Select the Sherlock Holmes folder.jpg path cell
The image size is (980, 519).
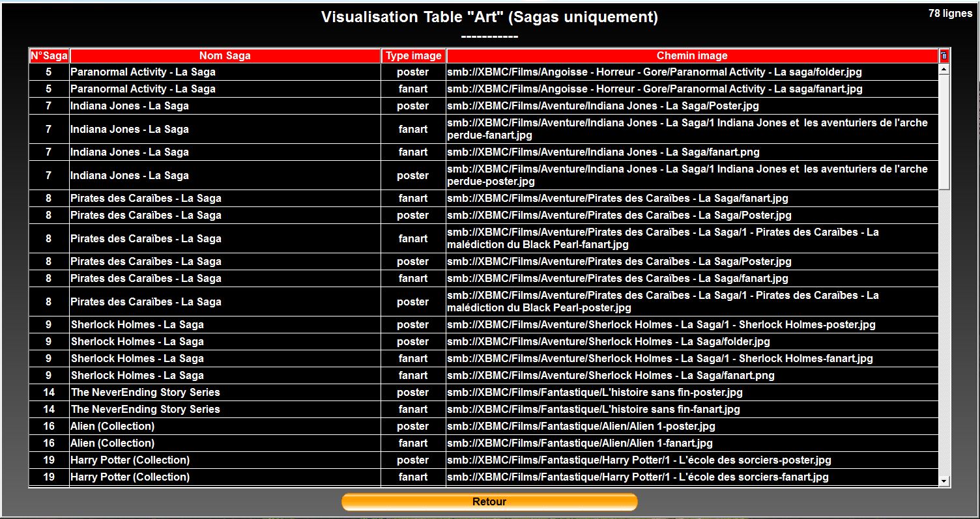[x=692, y=342]
